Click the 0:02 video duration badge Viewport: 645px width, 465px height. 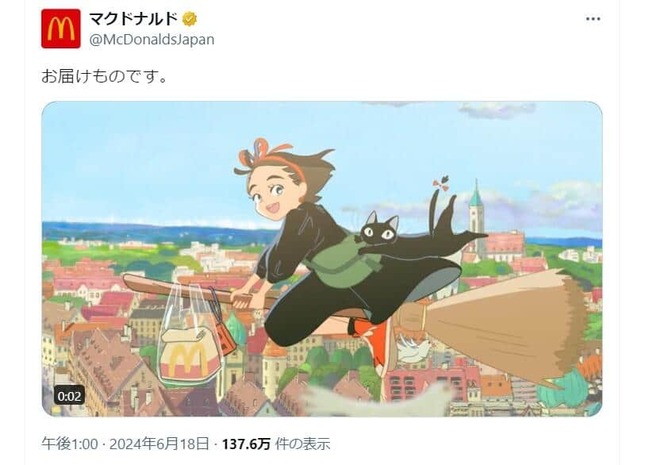coord(69,396)
